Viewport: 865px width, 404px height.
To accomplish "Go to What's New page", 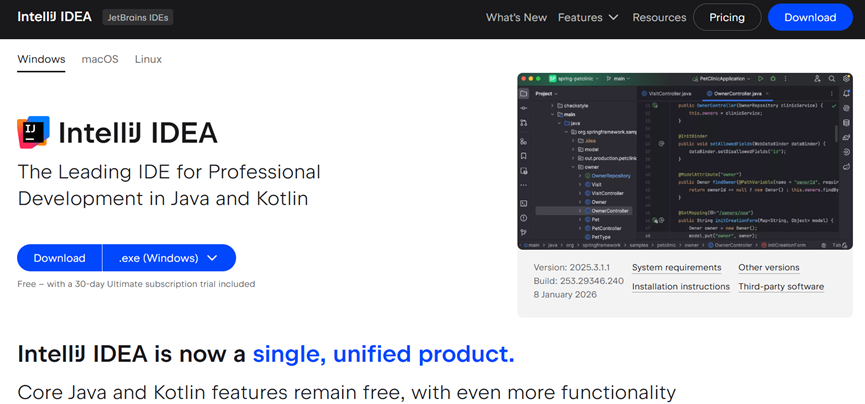I will 516,17.
